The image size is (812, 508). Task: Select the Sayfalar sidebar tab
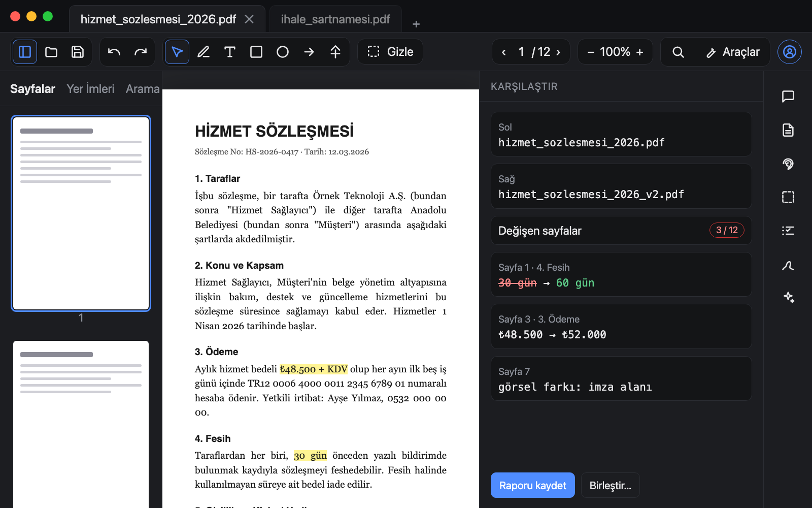pos(32,89)
